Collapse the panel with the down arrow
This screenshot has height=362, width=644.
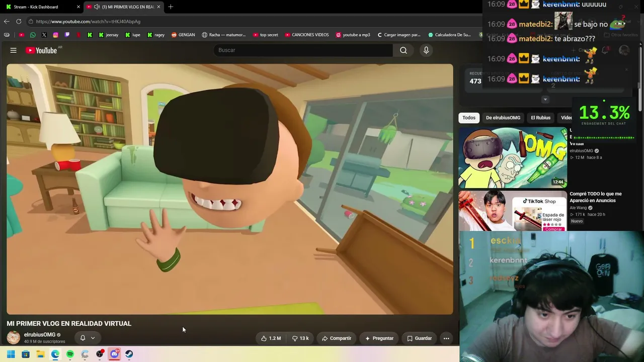point(545,100)
